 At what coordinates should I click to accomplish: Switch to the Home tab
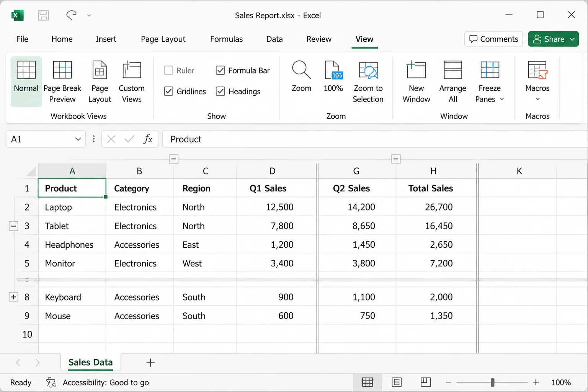pyautogui.click(x=62, y=39)
